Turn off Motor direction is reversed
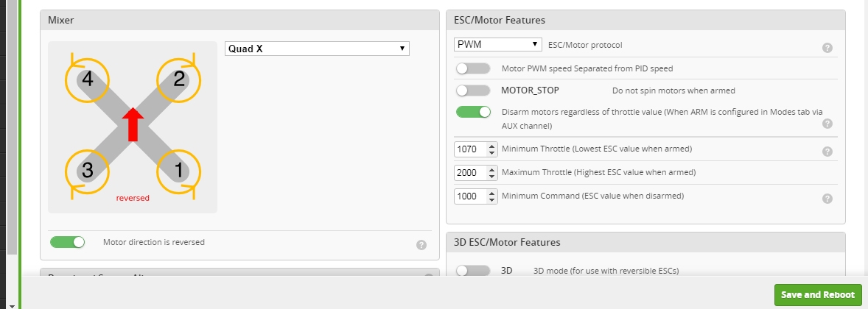This screenshot has height=309, width=868. coord(68,242)
